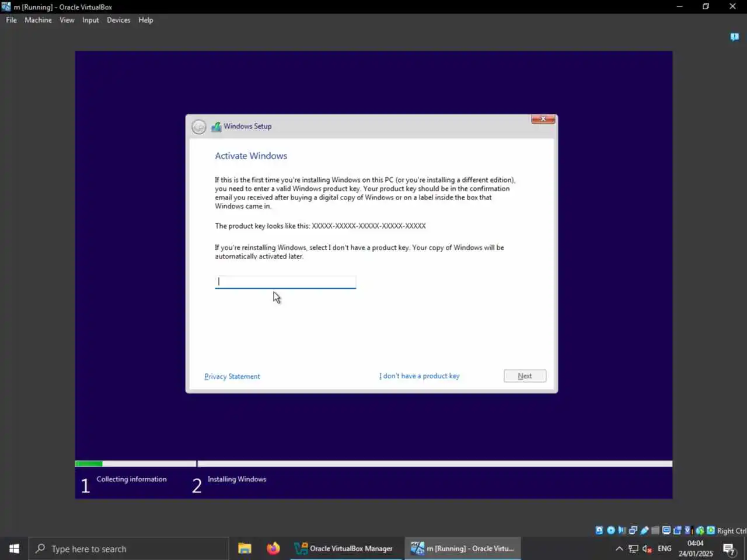Open the View menu
The image size is (747, 560).
pyautogui.click(x=67, y=20)
